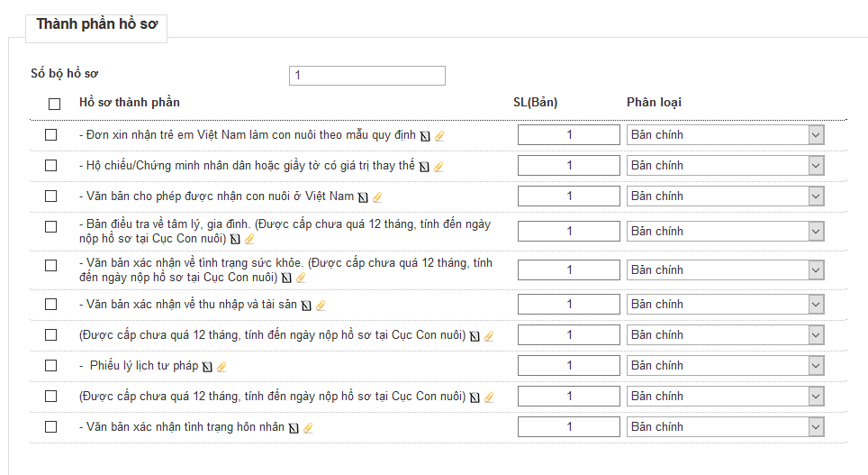Check the Đơn xin nhận trẻ em checkbox
The height and width of the screenshot is (475, 868).
pyautogui.click(x=51, y=135)
